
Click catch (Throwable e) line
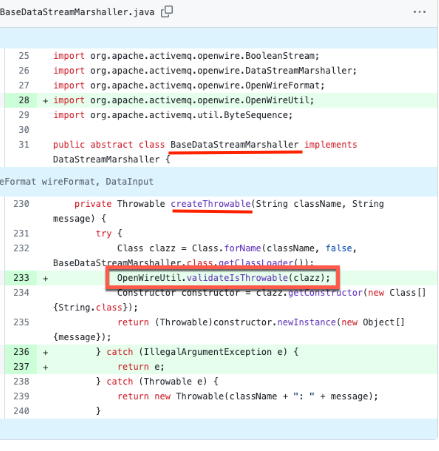click(x=157, y=381)
